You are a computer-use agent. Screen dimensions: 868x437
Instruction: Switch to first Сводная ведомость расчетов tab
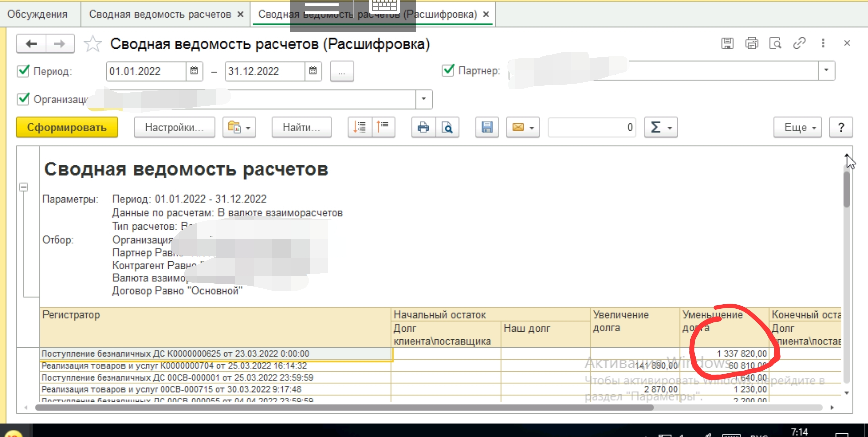160,14
